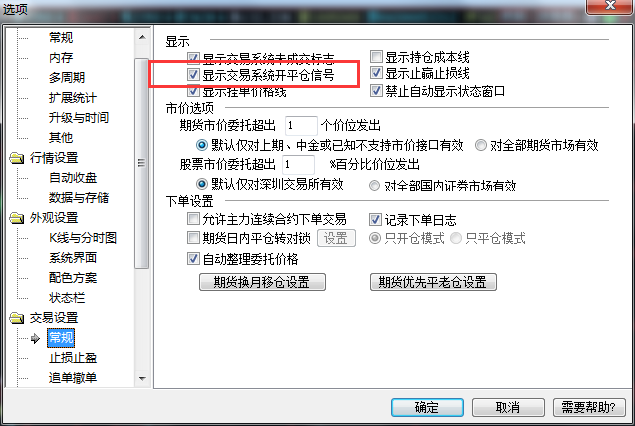Screen dimensions: 635x426
Task: Click the tree scrollbar up arrow
Action: [x=142, y=37]
